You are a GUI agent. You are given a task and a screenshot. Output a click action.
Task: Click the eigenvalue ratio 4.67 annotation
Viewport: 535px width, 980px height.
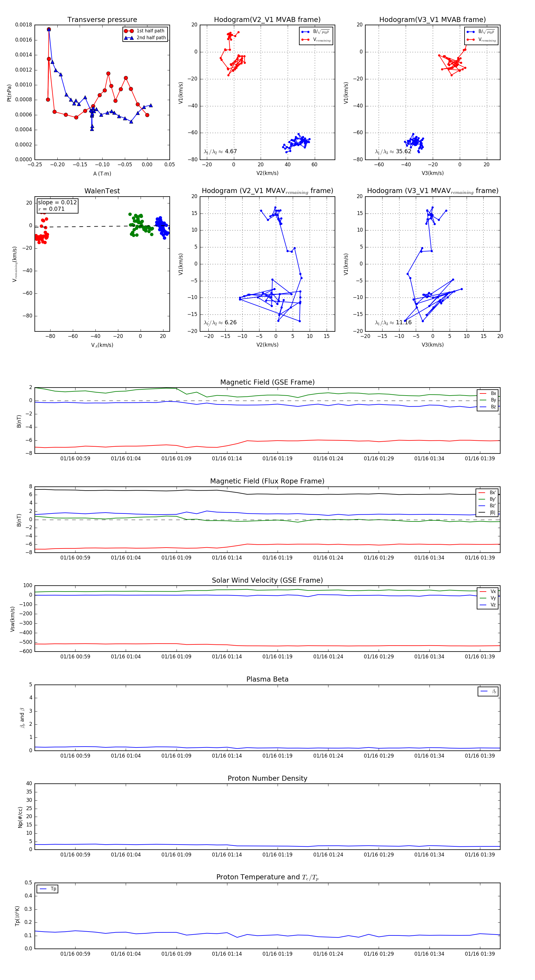click(x=220, y=151)
